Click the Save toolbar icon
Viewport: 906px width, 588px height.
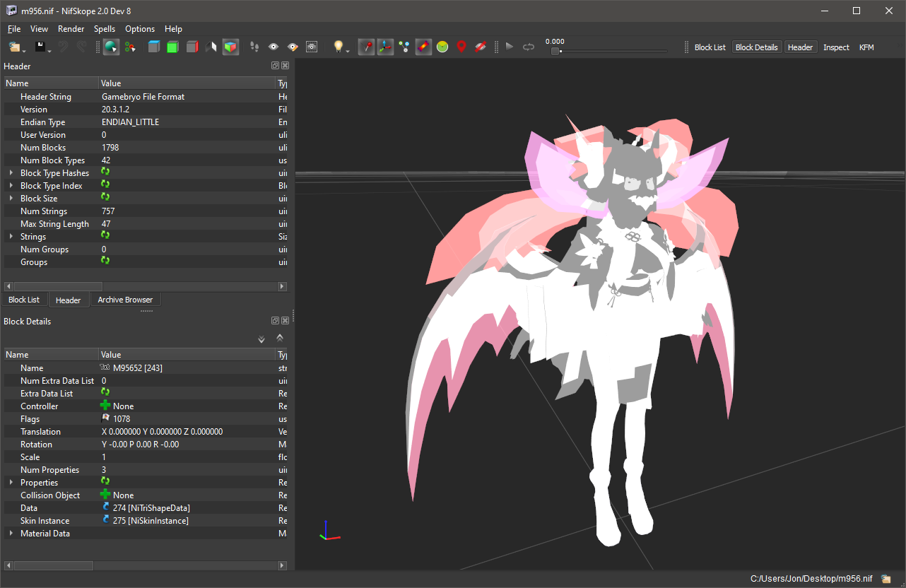[40, 47]
